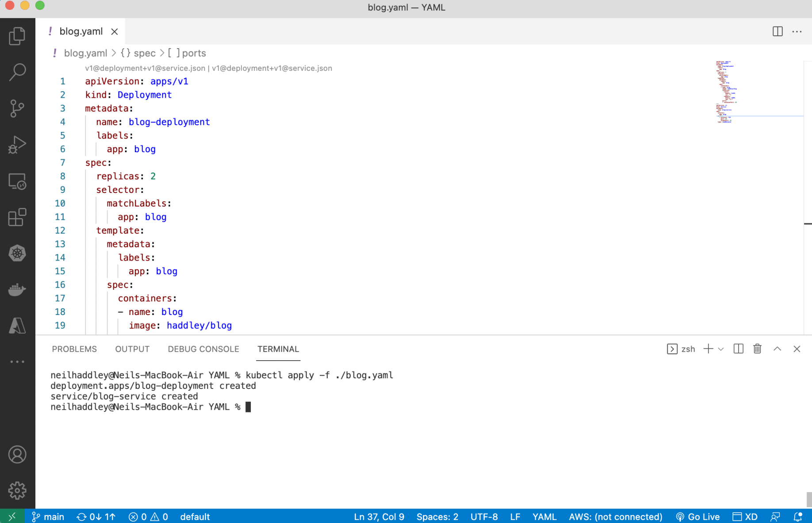Image resolution: width=812 pixels, height=523 pixels.
Task: Click the ports breadcrumb item
Action: point(193,53)
